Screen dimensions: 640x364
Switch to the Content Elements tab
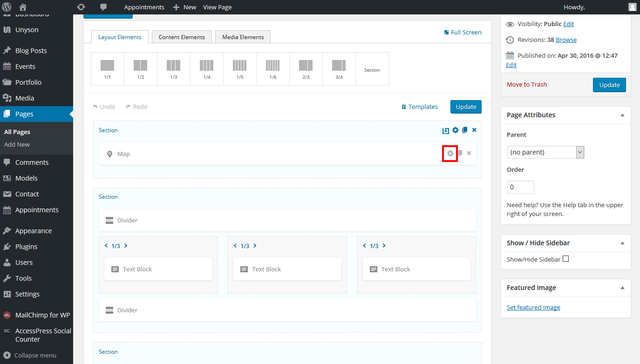pos(182,37)
